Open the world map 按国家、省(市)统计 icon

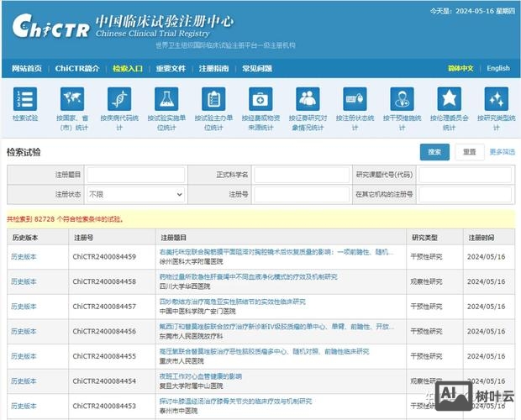(x=72, y=99)
